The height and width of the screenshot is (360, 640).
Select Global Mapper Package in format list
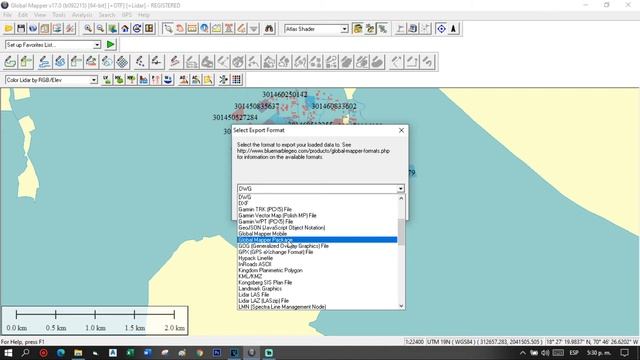317,240
